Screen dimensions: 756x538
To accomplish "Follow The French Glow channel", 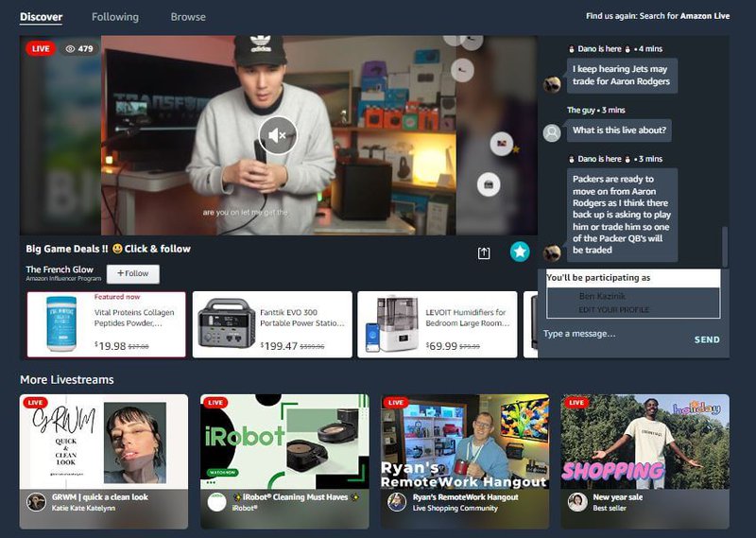I will point(133,273).
